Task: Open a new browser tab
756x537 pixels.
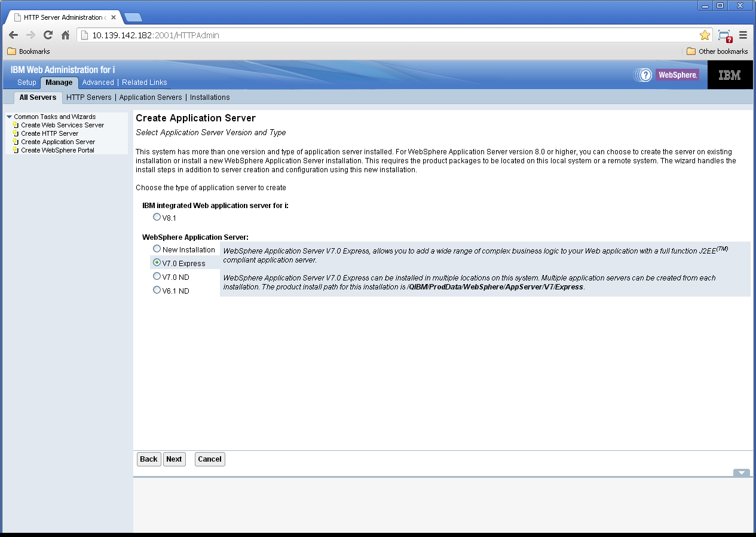Action: [x=133, y=17]
